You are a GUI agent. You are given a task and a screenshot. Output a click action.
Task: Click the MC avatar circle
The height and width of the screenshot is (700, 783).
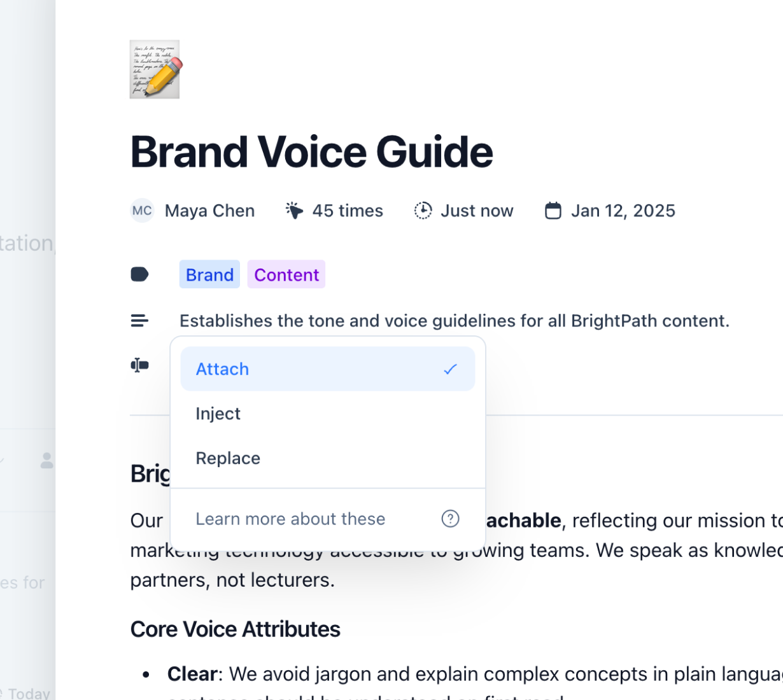[141, 210]
